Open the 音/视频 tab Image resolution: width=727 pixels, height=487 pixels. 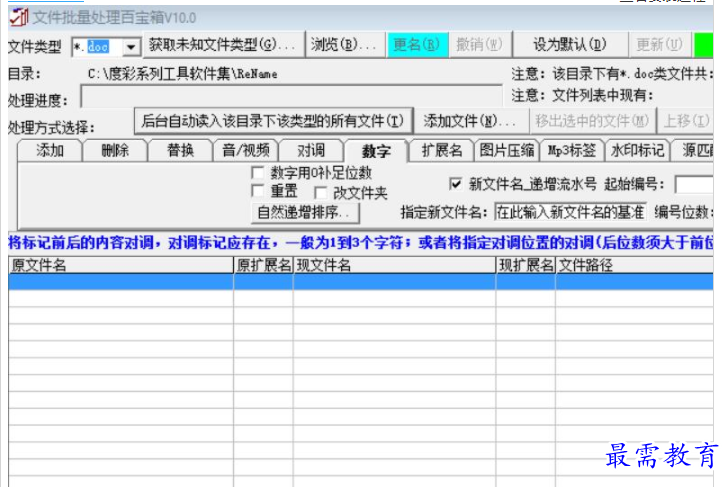(x=246, y=151)
